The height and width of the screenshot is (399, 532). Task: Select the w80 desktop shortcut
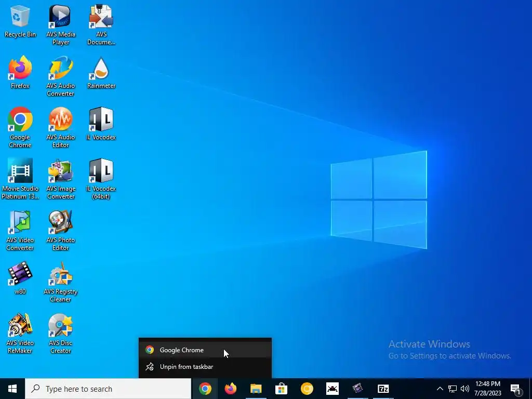tap(20, 278)
